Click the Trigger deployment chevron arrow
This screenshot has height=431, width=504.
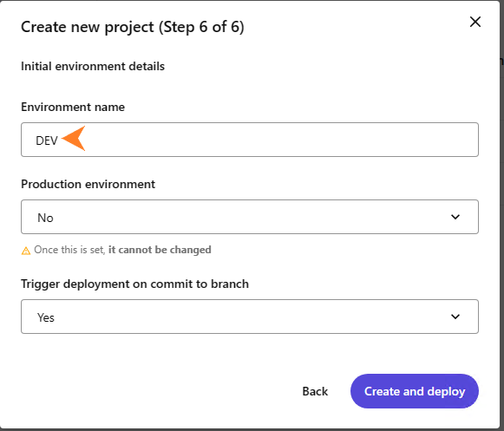pos(455,317)
